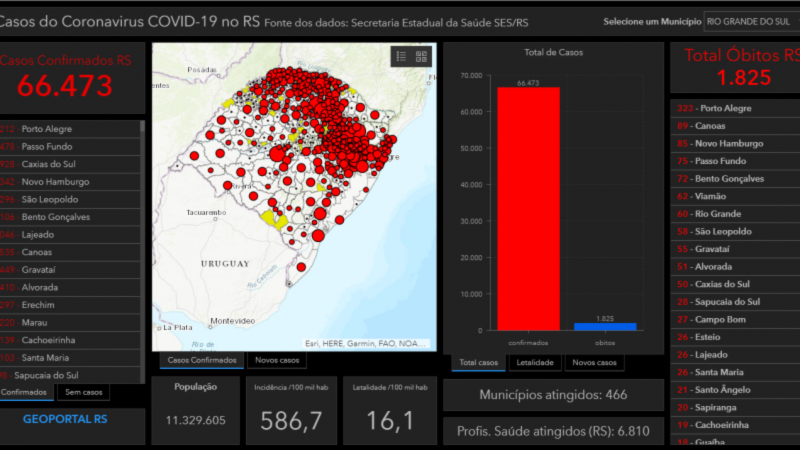Viewport: 800px width, 450px height.
Task: Open the Letalidade chart tab
Action: point(535,363)
